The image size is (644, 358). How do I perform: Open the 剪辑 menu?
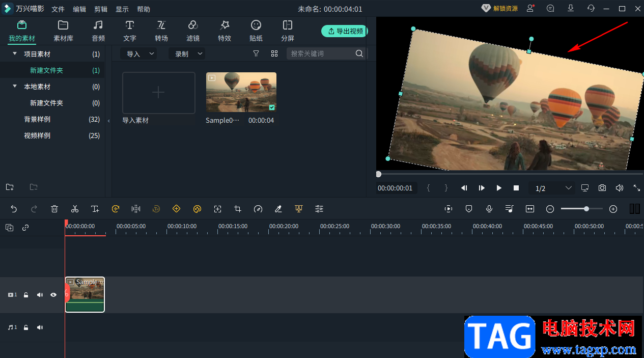click(x=101, y=9)
